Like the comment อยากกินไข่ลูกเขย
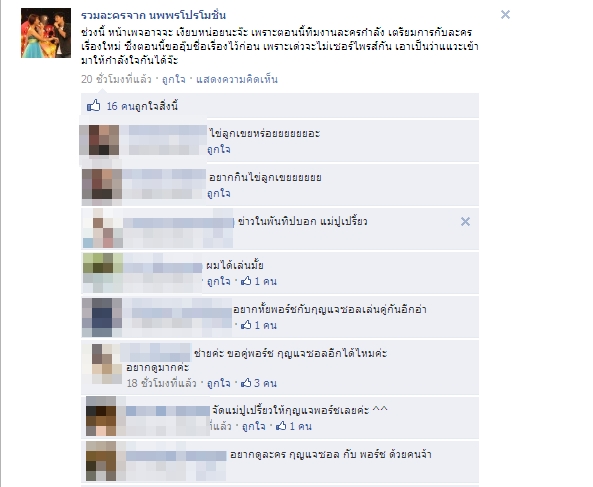The height and width of the screenshot is (487, 593). (219, 193)
